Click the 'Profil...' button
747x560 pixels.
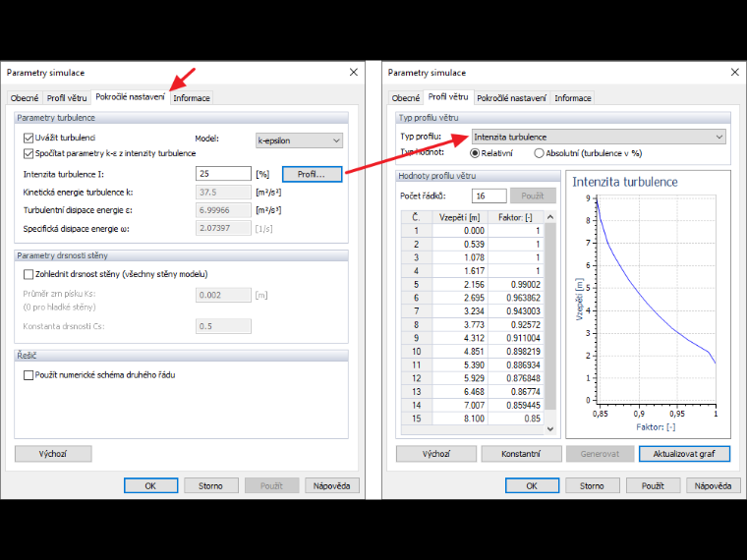(312, 174)
